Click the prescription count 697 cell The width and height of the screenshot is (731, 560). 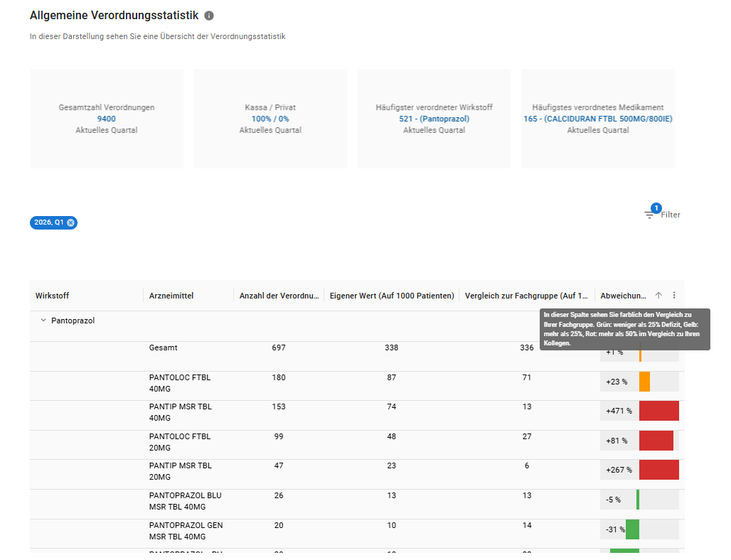click(279, 348)
